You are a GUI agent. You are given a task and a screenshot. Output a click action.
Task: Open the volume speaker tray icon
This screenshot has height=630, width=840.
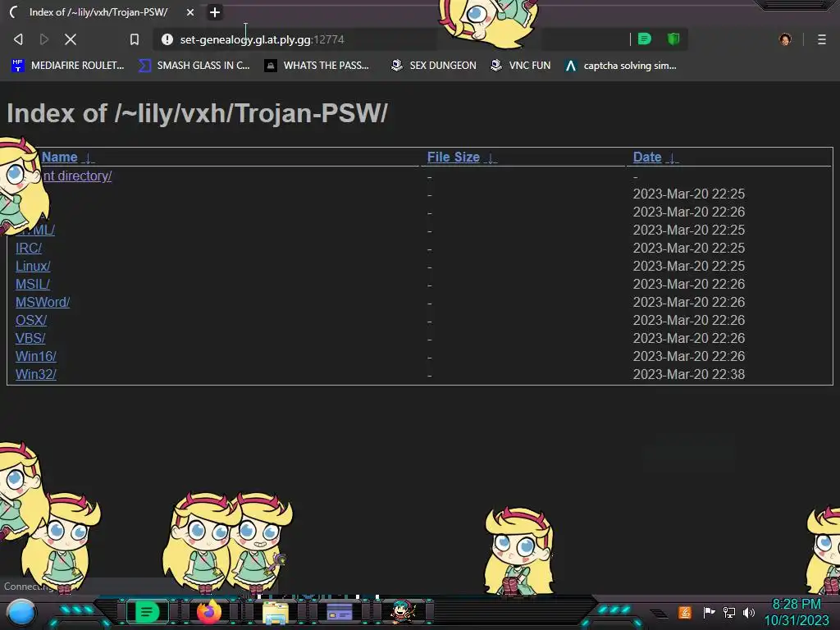coord(749,612)
